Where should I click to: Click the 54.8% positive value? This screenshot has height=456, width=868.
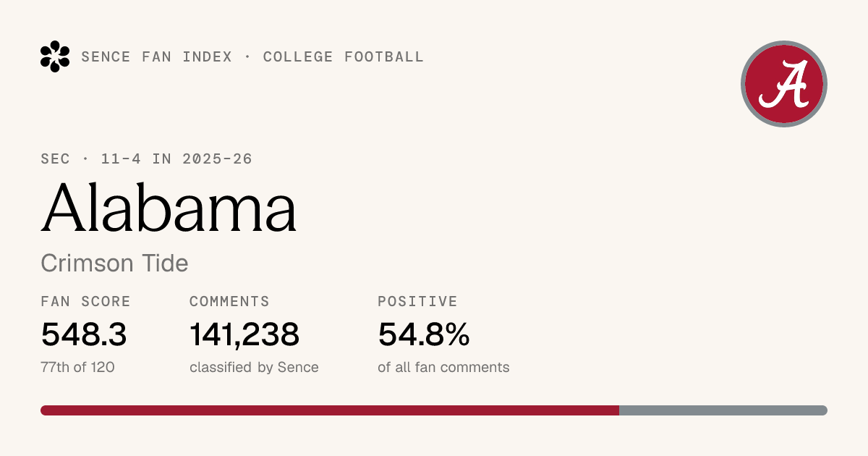pyautogui.click(x=424, y=334)
